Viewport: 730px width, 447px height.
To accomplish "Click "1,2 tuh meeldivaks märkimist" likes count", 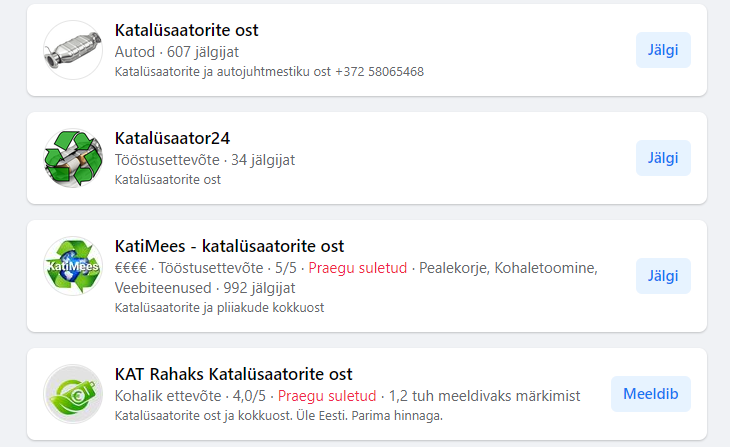I will pyautogui.click(x=484, y=396).
